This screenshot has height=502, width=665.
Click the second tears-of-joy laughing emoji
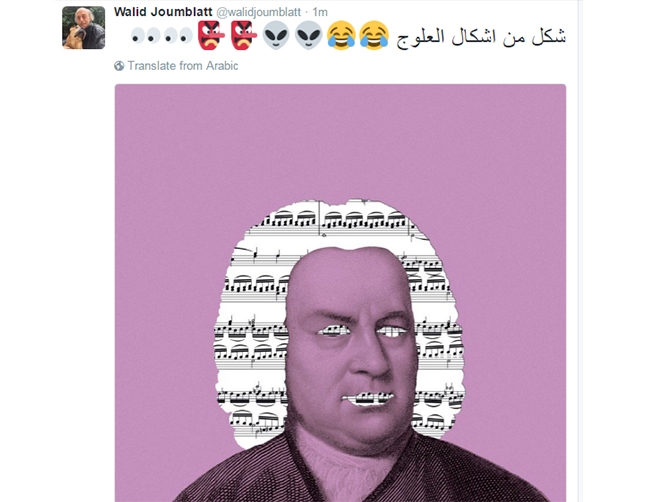coord(374,36)
